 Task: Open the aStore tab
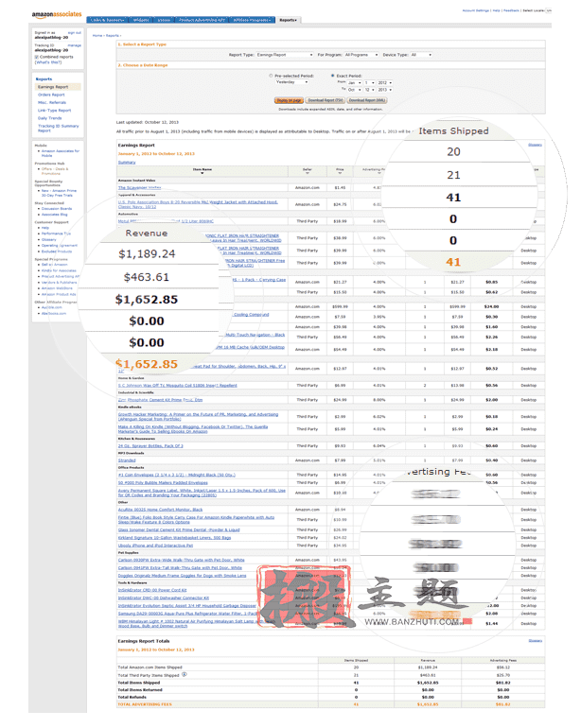coord(164,20)
